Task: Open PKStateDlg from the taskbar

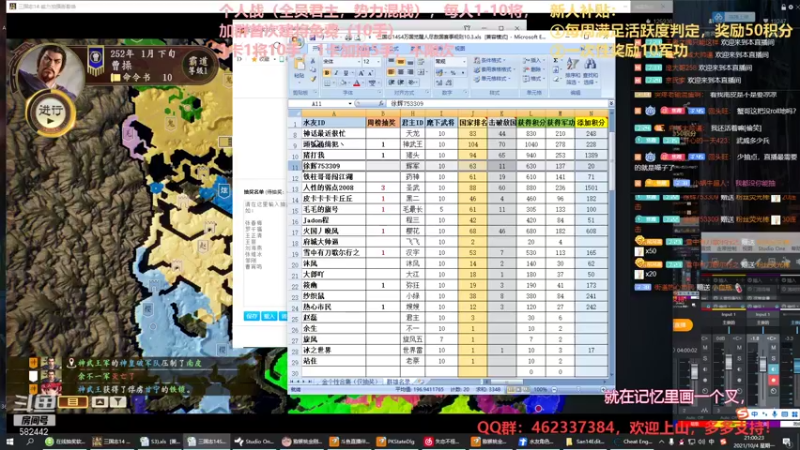Action: [x=396, y=442]
